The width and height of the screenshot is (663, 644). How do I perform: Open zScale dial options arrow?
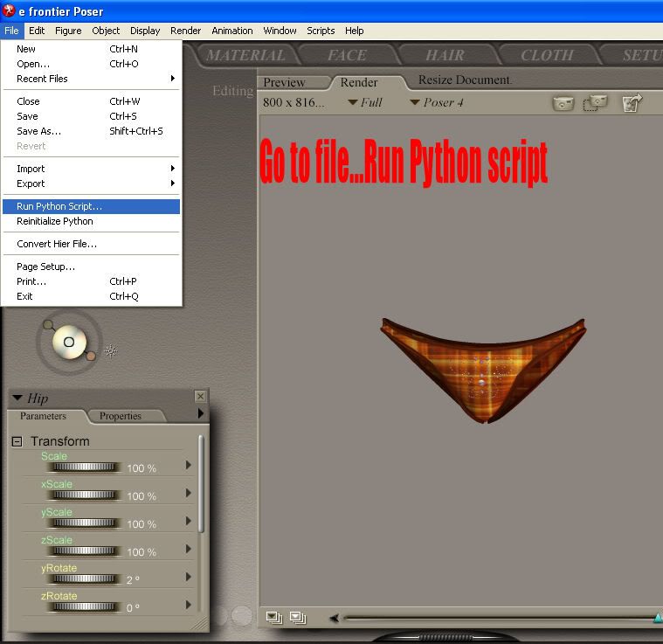tap(189, 549)
